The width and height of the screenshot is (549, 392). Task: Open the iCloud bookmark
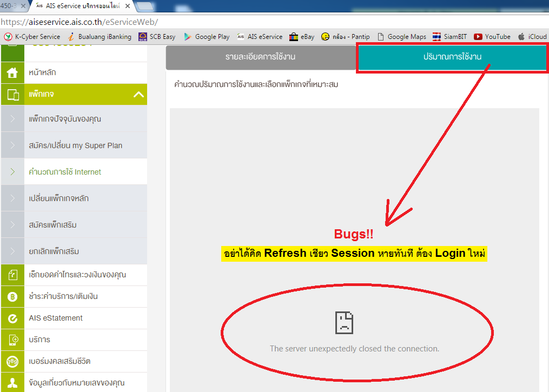point(532,37)
